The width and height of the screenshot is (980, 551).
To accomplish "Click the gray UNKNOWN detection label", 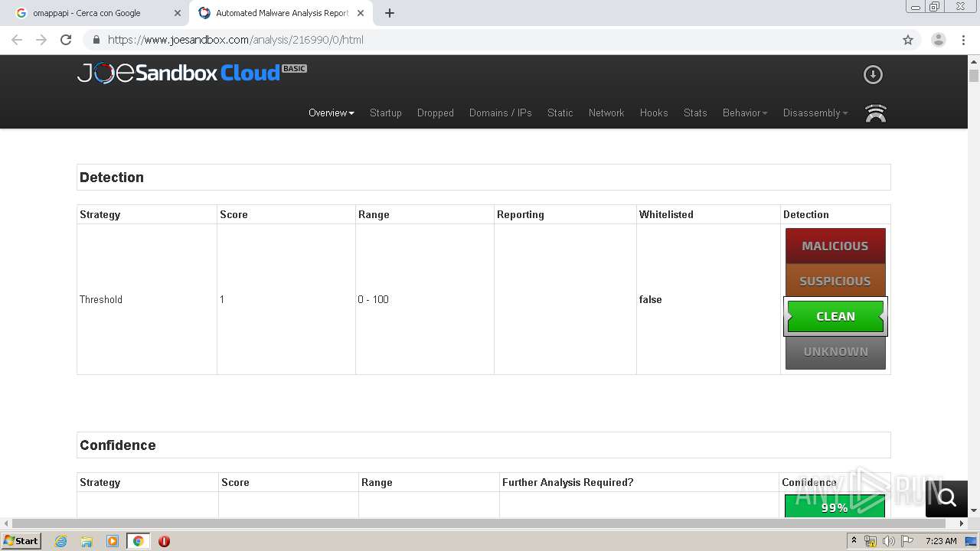I will (835, 352).
